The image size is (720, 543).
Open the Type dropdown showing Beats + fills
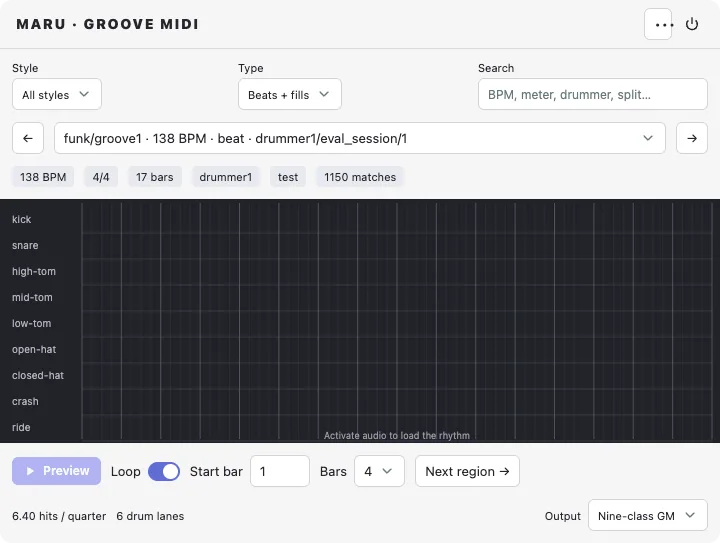[290, 94]
